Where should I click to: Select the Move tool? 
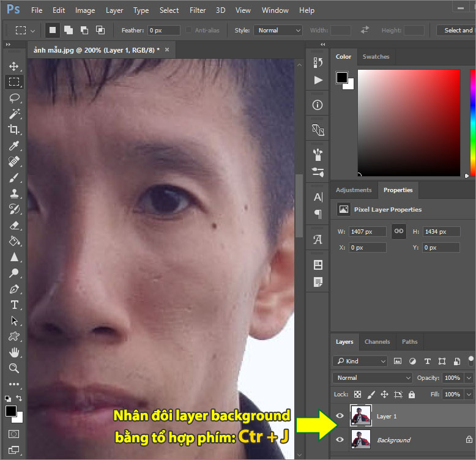click(13, 66)
